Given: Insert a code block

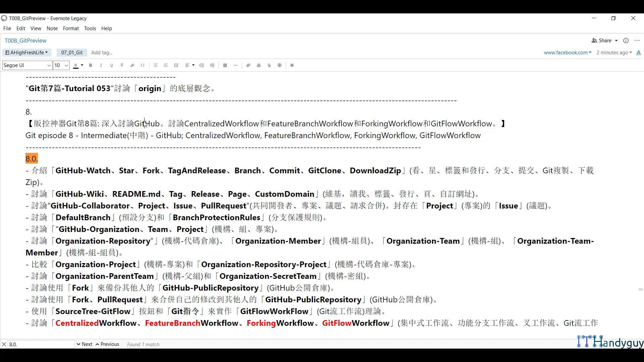Looking at the screenshot, I should (143, 65).
